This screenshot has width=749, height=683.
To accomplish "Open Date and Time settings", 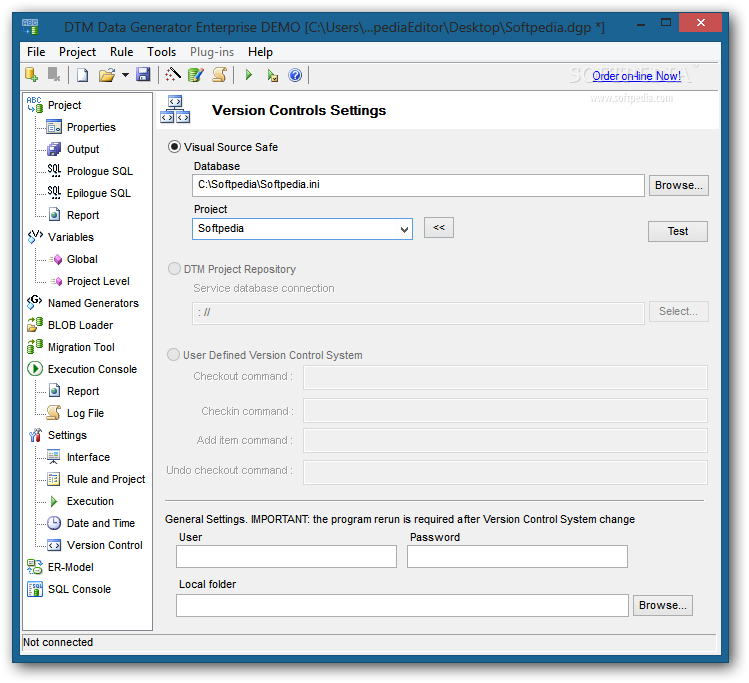I will pyautogui.click(x=101, y=523).
